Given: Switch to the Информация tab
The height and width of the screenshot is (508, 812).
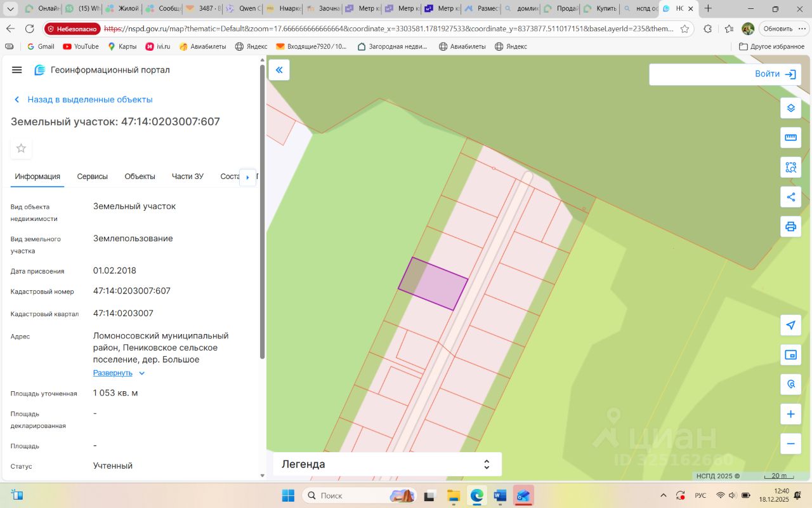Looking at the screenshot, I should click(x=37, y=177).
